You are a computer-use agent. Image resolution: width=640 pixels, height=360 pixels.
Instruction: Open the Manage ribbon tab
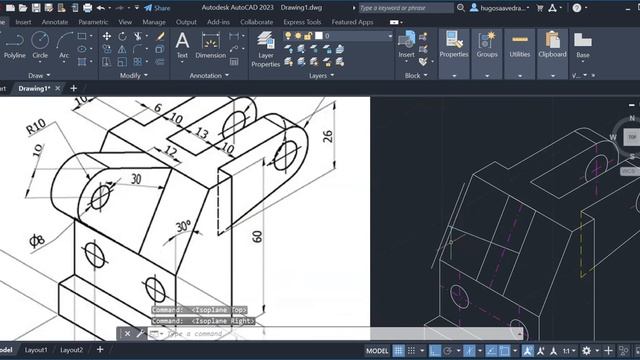(x=154, y=22)
